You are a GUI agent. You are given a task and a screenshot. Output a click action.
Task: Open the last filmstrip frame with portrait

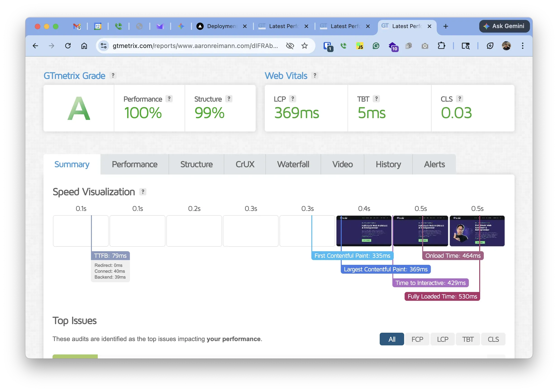pyautogui.click(x=477, y=231)
